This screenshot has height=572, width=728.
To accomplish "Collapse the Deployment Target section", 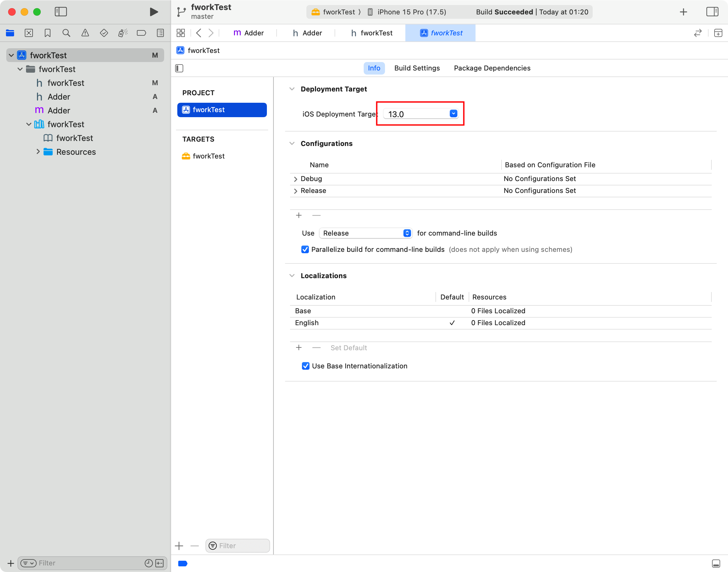I will [292, 89].
